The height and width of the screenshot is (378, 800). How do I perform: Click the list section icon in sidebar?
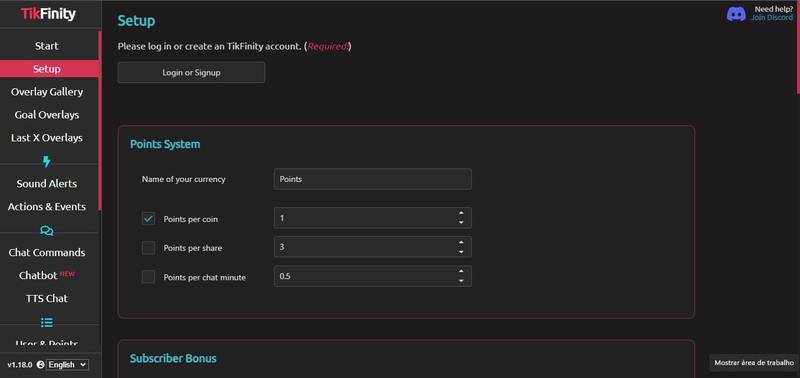pyautogui.click(x=46, y=322)
